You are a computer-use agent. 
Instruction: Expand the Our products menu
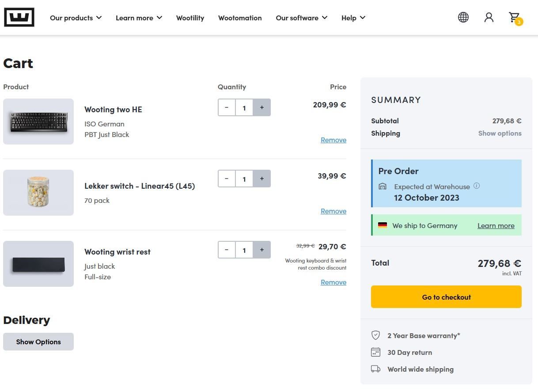(76, 18)
